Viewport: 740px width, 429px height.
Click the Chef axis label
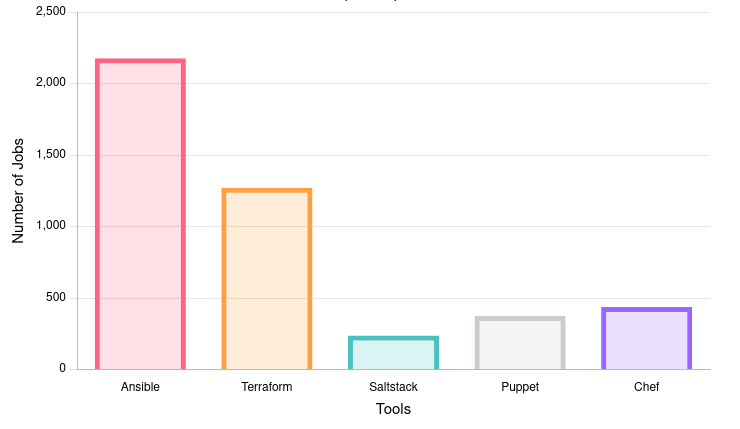(x=646, y=386)
